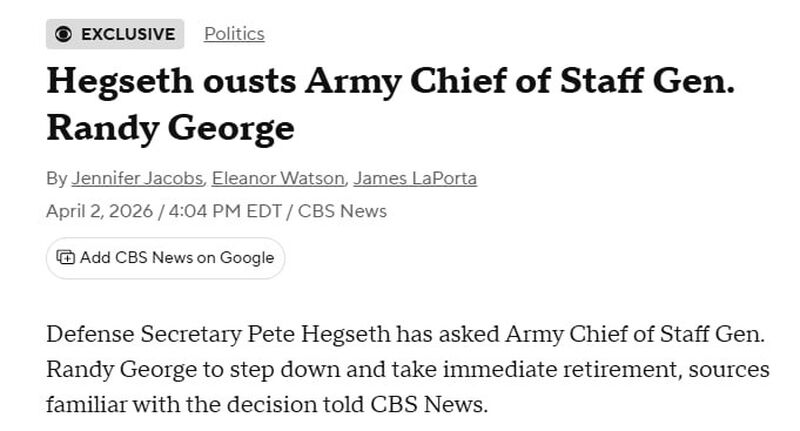Visit Eleanor Watson's author page
Screen dimensions: 800x431
(x=279, y=179)
